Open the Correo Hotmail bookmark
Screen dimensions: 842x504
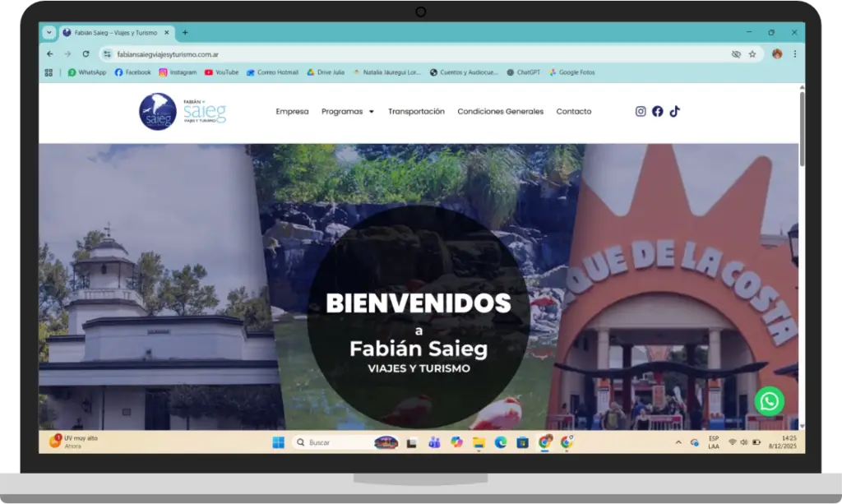point(273,72)
